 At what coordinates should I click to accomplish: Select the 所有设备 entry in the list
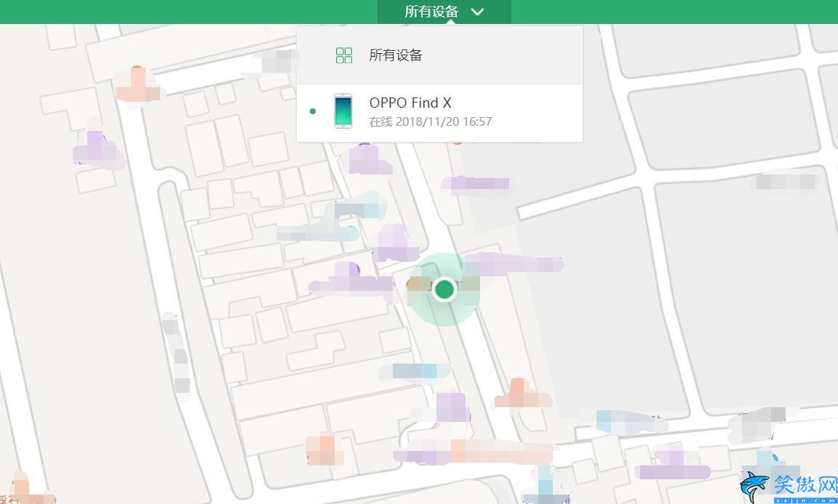(x=439, y=55)
